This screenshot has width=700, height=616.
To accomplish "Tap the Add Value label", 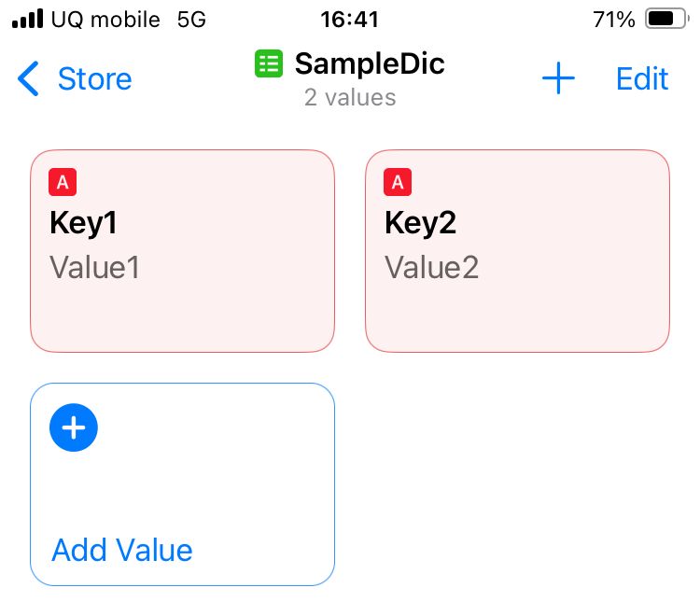I will 122,550.
